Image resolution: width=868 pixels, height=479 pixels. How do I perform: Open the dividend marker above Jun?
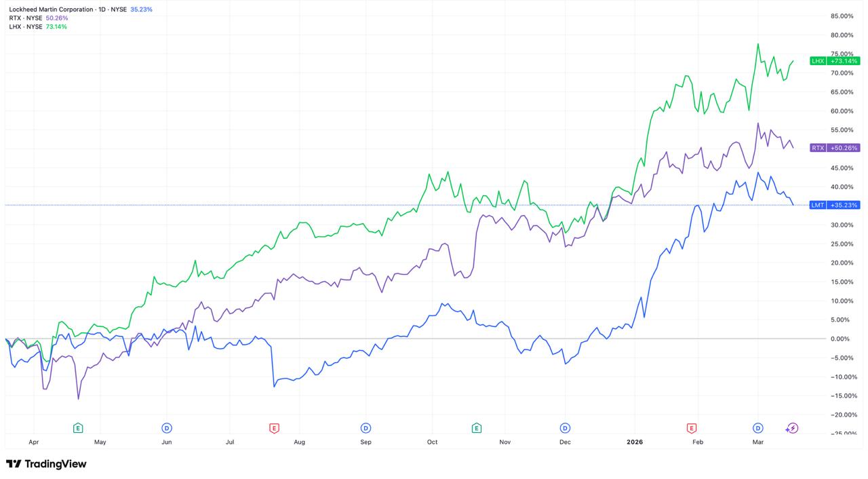(166, 427)
